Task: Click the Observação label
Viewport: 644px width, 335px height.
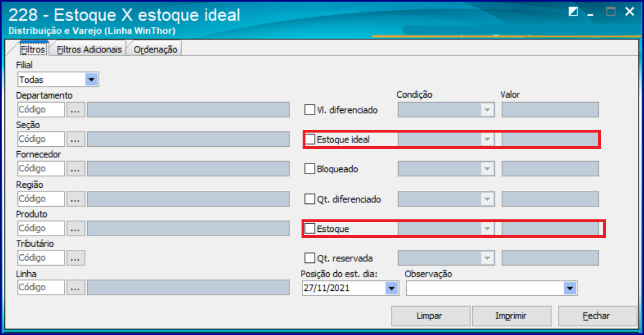Action: coord(429,274)
